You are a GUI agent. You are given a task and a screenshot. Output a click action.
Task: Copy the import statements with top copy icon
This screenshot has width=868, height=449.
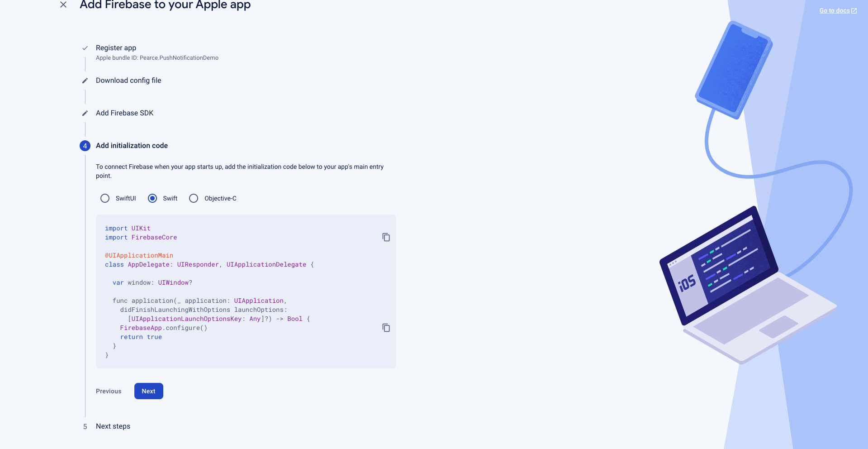[x=386, y=237]
